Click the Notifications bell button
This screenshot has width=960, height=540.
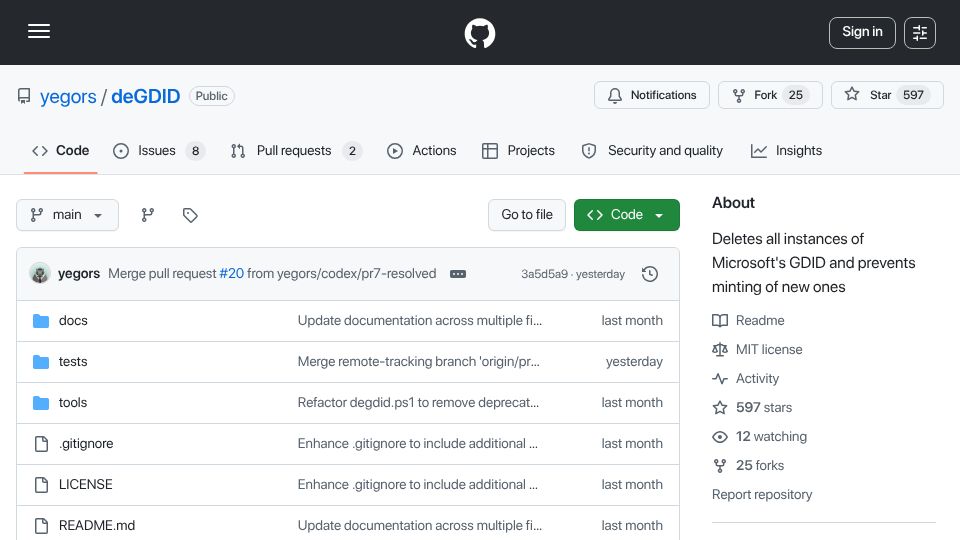click(651, 95)
